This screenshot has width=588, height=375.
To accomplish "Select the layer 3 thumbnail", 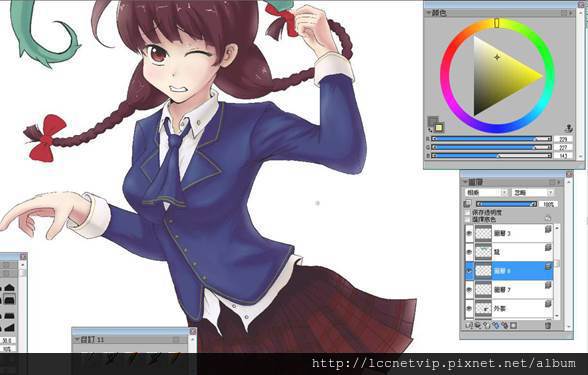I will coord(483,233).
